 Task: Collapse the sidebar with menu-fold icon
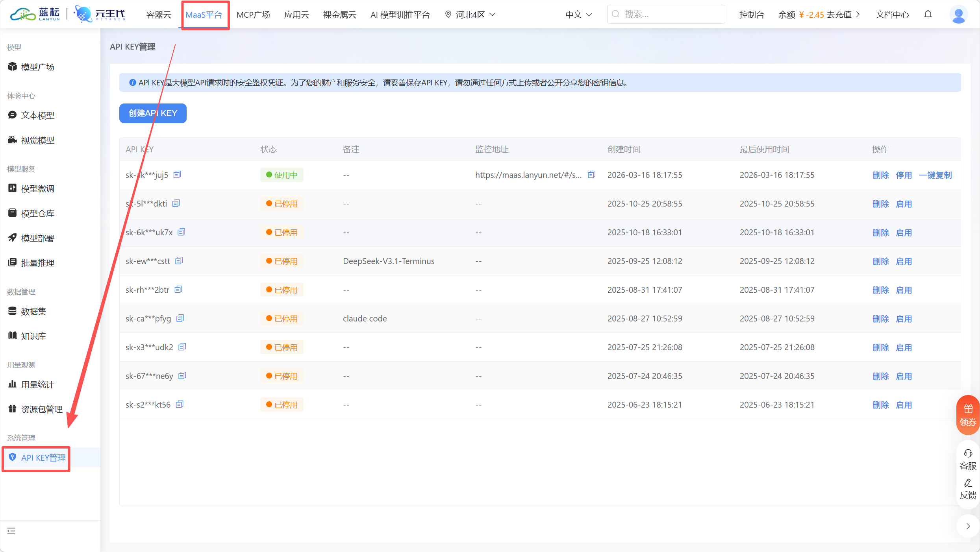point(11,531)
